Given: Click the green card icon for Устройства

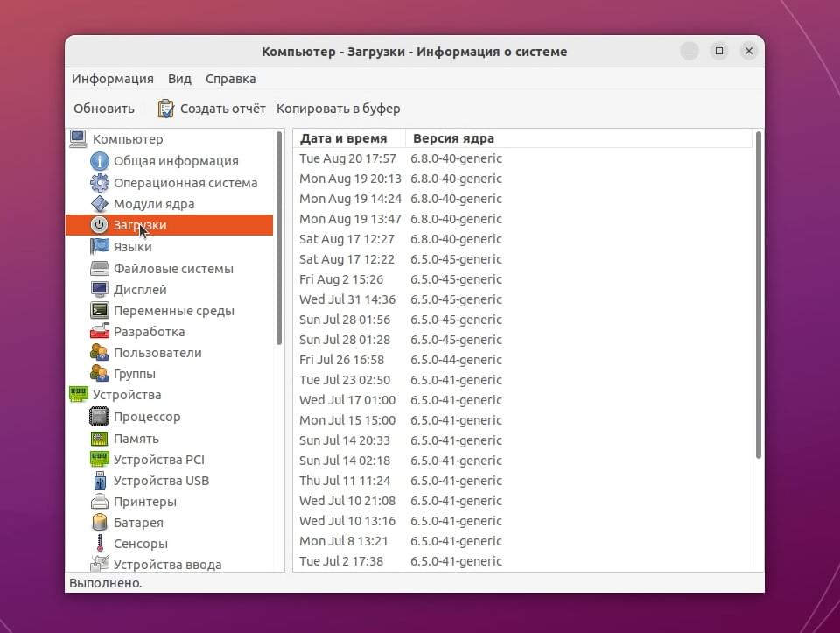Looking at the screenshot, I should tap(78, 395).
